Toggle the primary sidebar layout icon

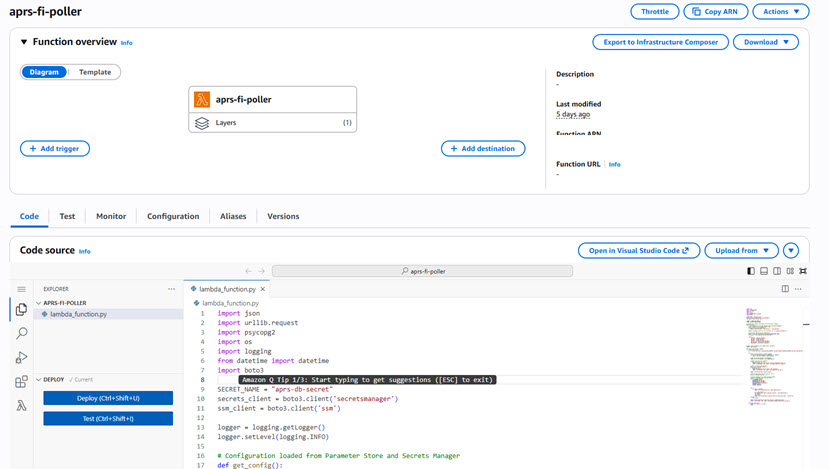point(751,271)
